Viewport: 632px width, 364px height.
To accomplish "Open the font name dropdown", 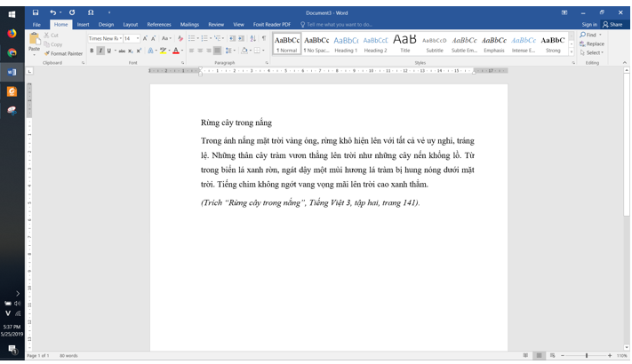I will coord(121,39).
